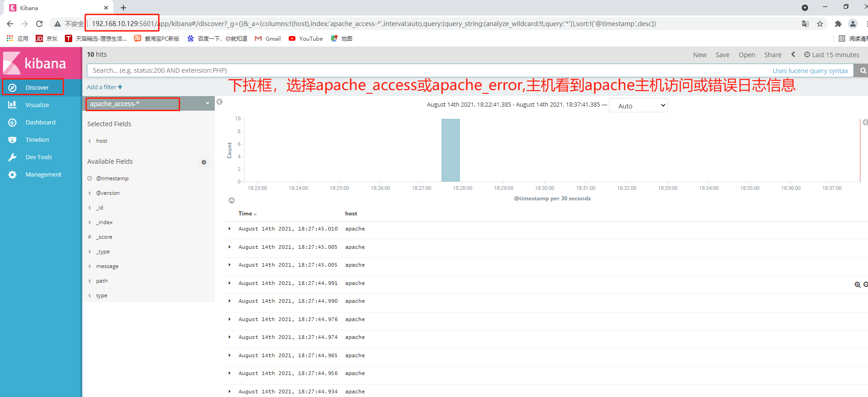Click New in the top menu

(x=700, y=55)
